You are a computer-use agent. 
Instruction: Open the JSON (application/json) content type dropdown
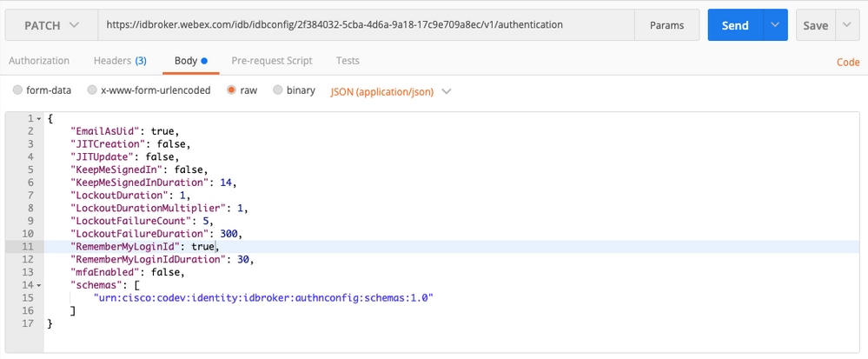(391, 91)
